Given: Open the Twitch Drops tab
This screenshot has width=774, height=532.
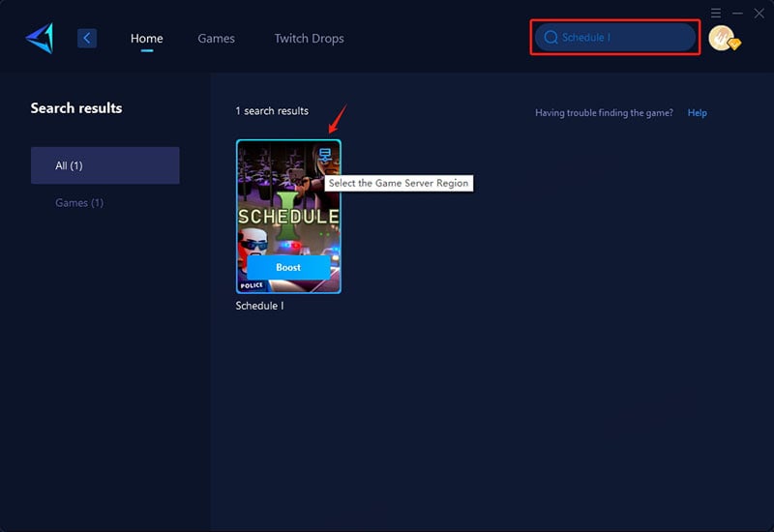Looking at the screenshot, I should pos(309,38).
